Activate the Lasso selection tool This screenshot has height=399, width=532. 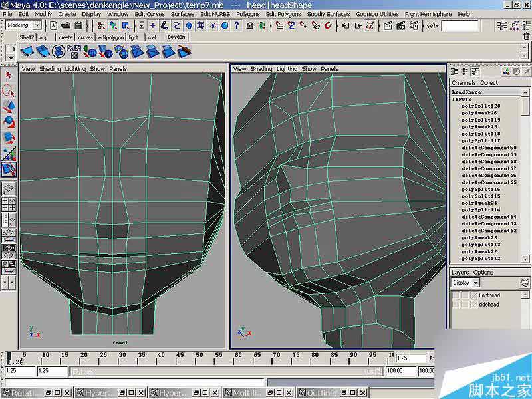[9, 92]
